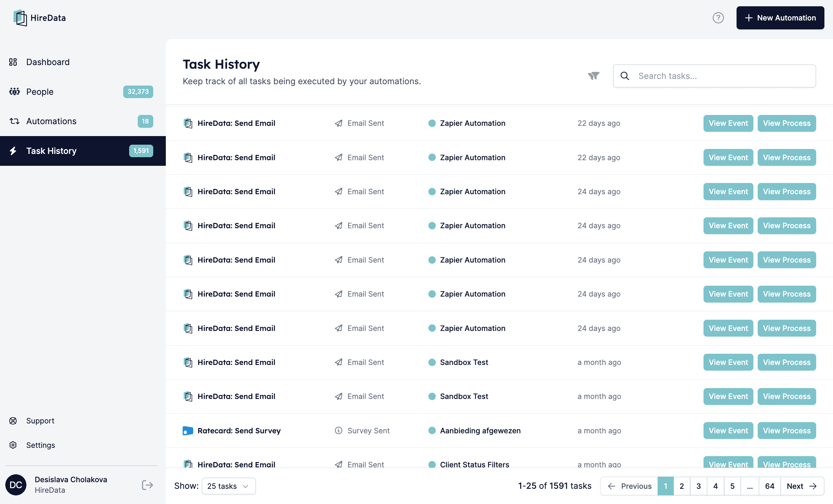Image resolution: width=833 pixels, height=504 pixels.
Task: Click the Support lifebuoy icon
Action: [x=13, y=420]
